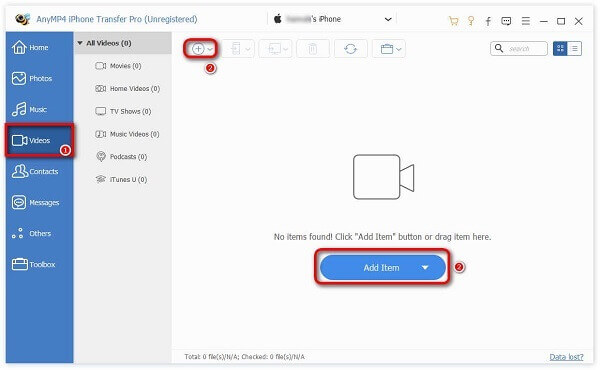Open the Data lost? link

pos(566,357)
